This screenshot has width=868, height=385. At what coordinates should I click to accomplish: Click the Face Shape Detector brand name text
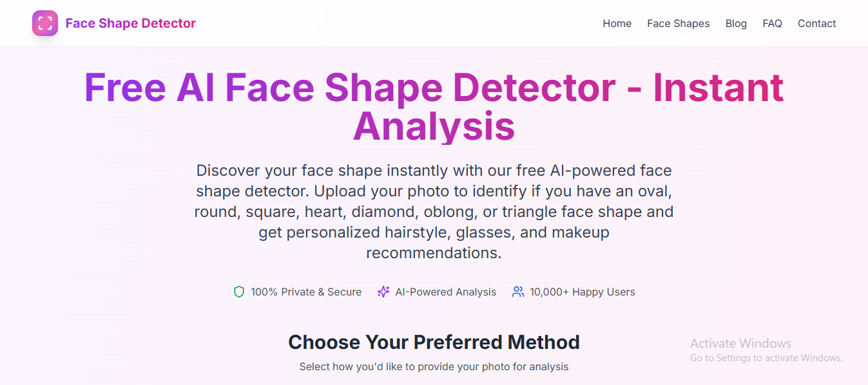[x=130, y=23]
